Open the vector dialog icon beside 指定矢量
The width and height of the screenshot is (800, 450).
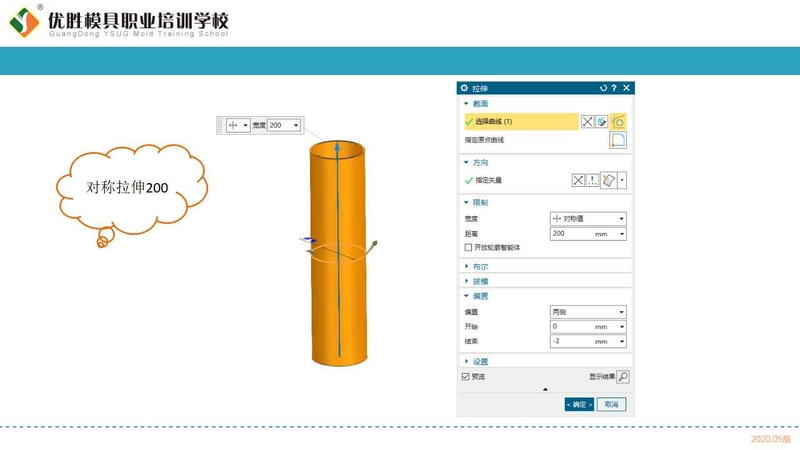[x=592, y=180]
